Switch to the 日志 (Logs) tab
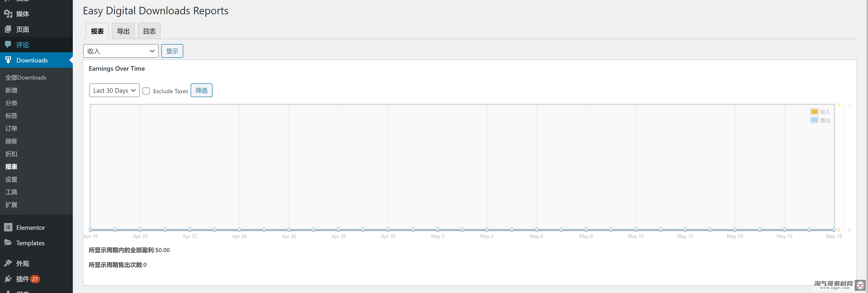This screenshot has width=868, height=293. pos(148,30)
